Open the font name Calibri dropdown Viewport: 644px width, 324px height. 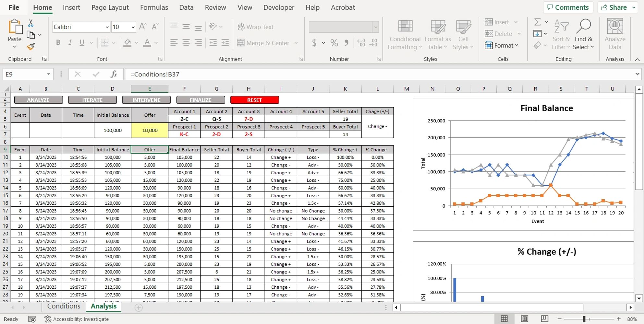tap(107, 27)
